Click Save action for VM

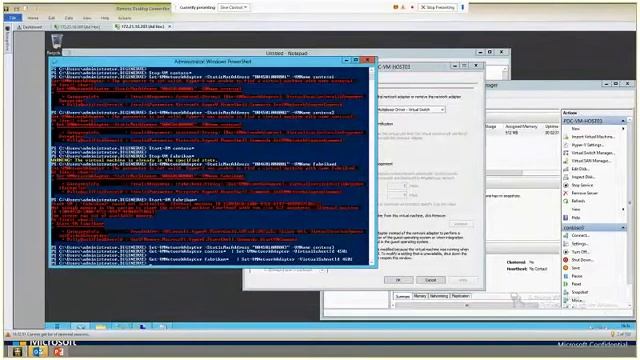click(x=576, y=268)
